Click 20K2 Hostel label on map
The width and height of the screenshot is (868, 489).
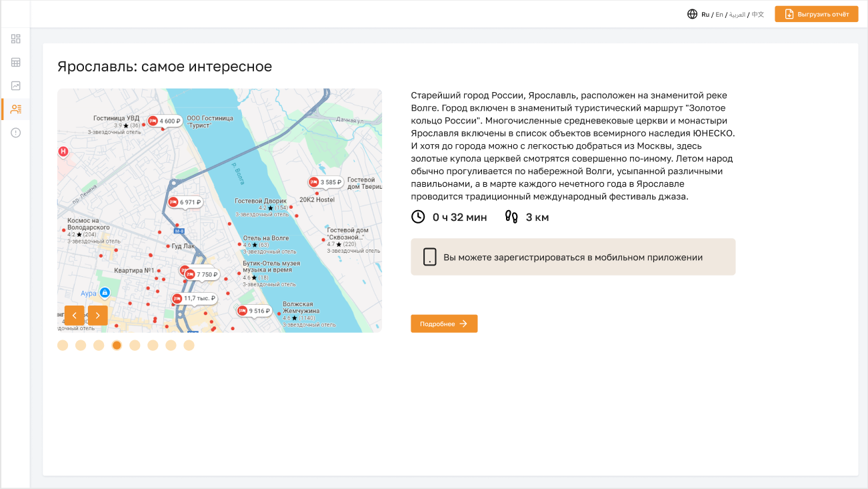point(317,199)
